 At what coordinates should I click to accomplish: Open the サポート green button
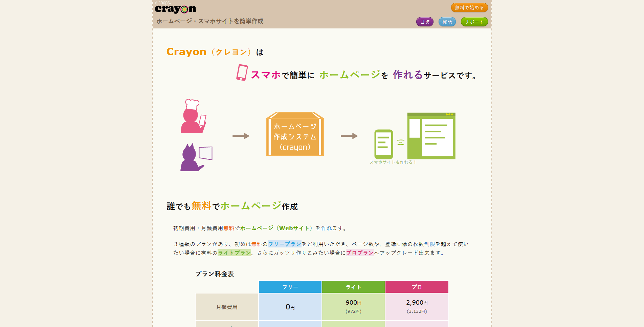474,22
